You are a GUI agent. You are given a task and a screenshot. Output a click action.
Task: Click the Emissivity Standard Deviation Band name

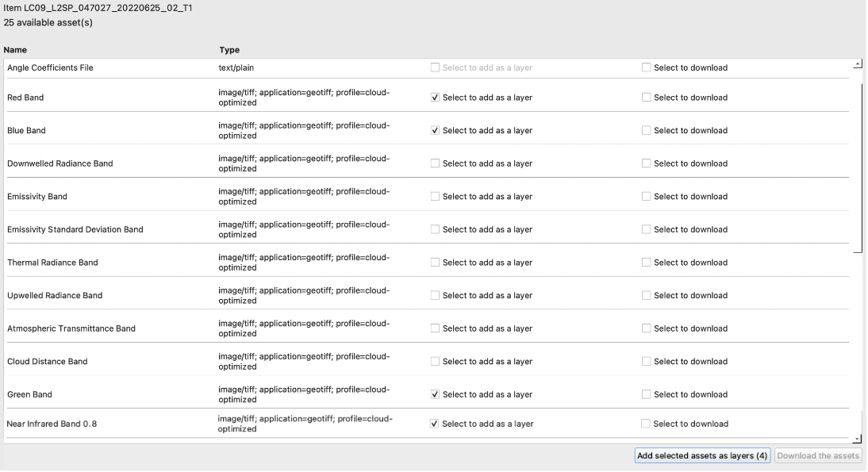[75, 229]
